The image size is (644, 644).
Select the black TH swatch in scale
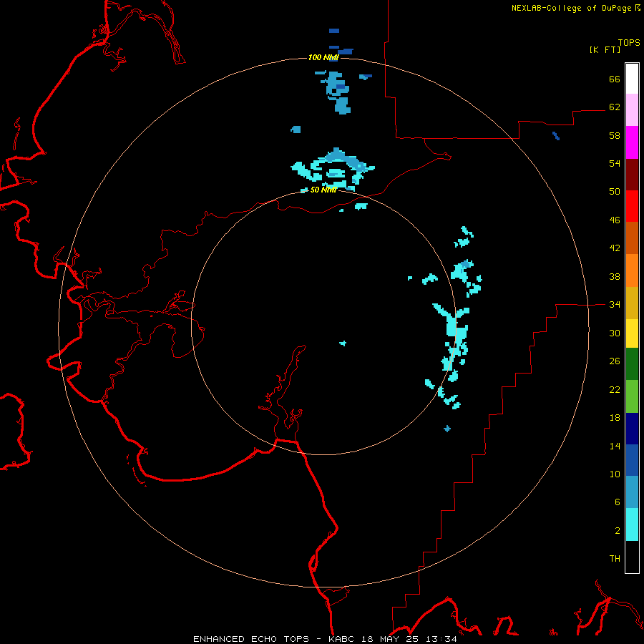(632, 557)
